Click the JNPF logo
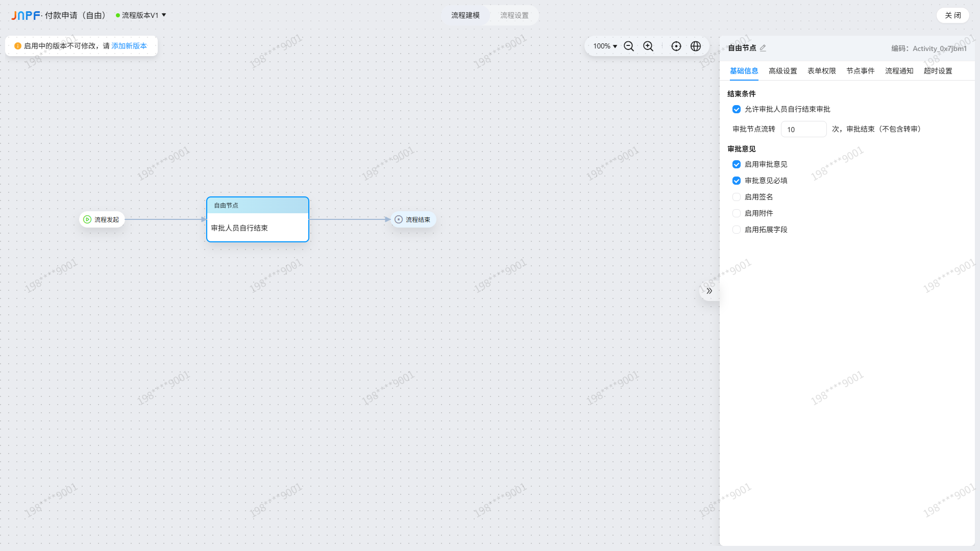The width and height of the screenshot is (980, 551). [x=26, y=15]
